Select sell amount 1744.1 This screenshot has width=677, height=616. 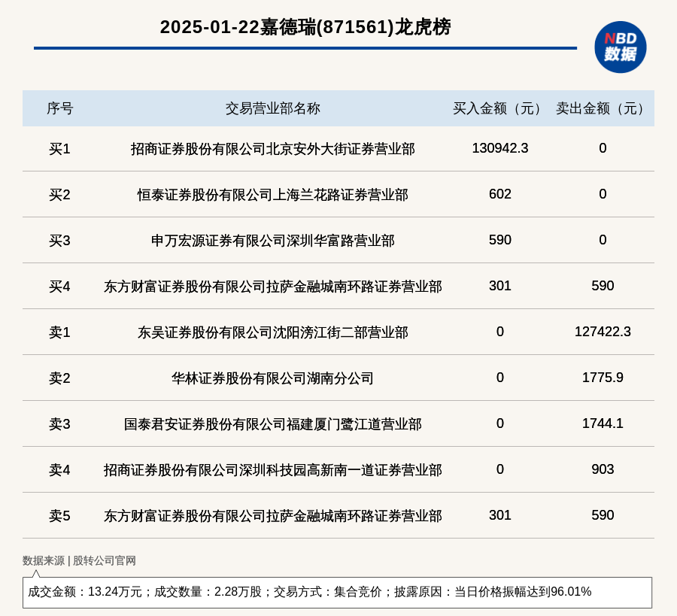(x=603, y=423)
